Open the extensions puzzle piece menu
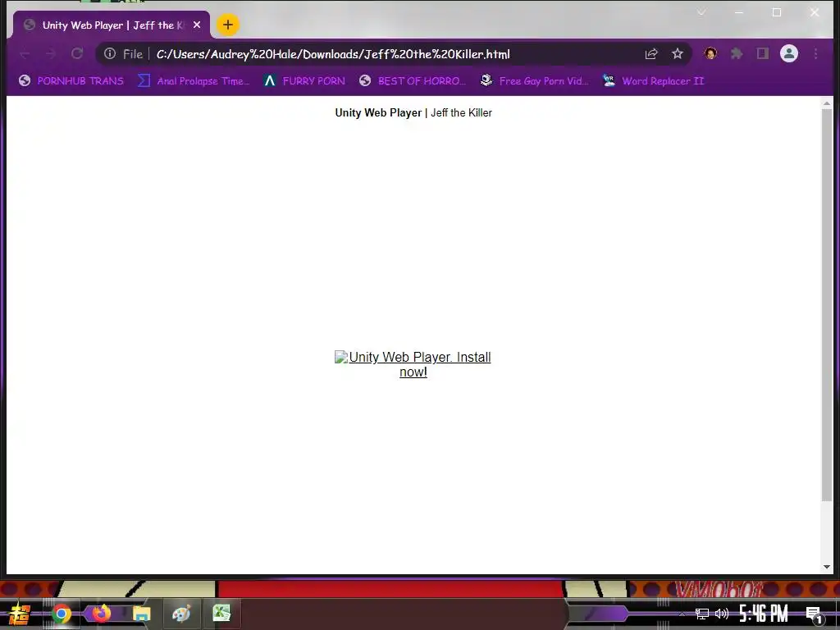 pyautogui.click(x=737, y=53)
